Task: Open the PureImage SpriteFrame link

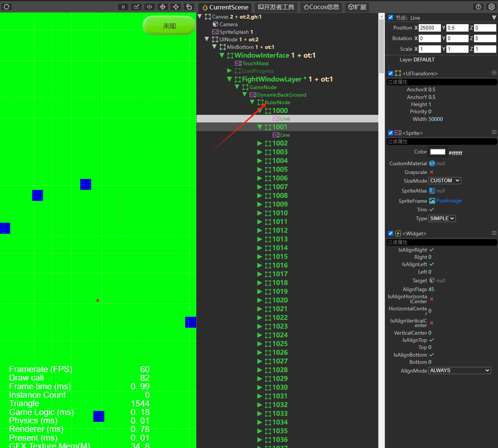Action: pyautogui.click(x=449, y=201)
